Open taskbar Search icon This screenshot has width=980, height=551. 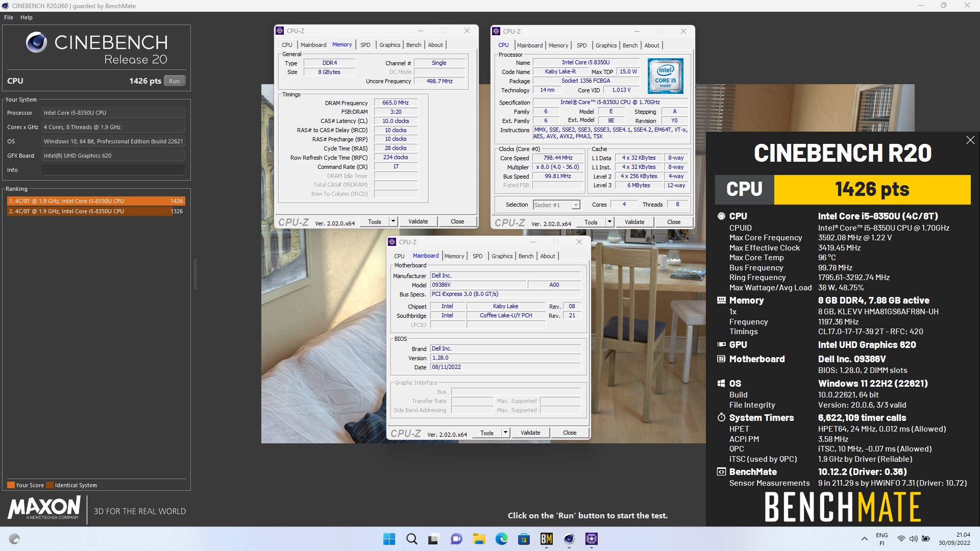pos(411,539)
